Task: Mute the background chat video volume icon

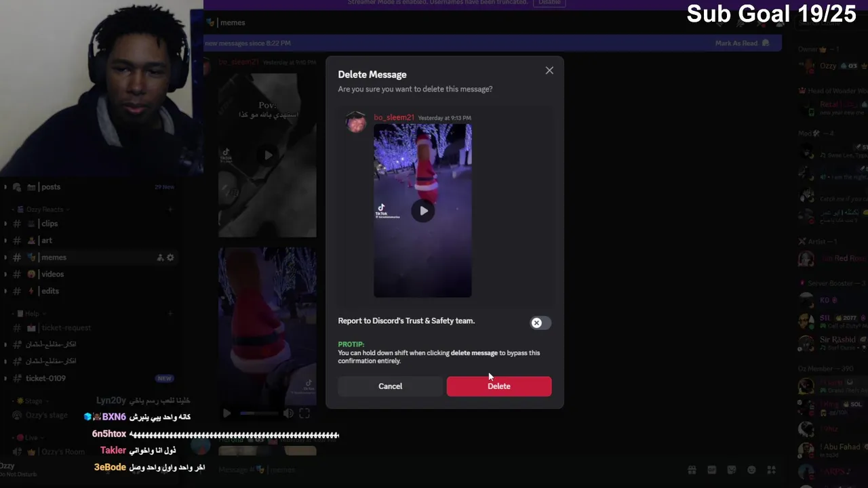Action: pyautogui.click(x=288, y=413)
